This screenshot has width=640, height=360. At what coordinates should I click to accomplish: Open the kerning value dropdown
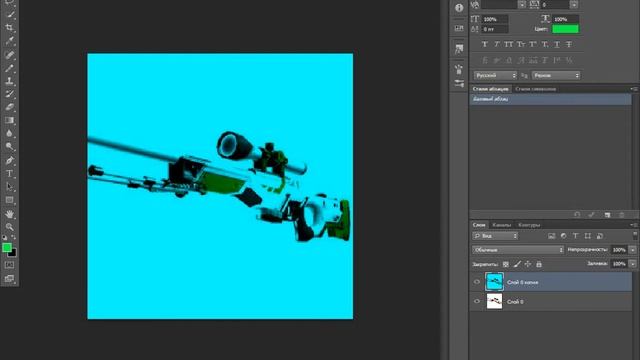(x=522, y=4)
